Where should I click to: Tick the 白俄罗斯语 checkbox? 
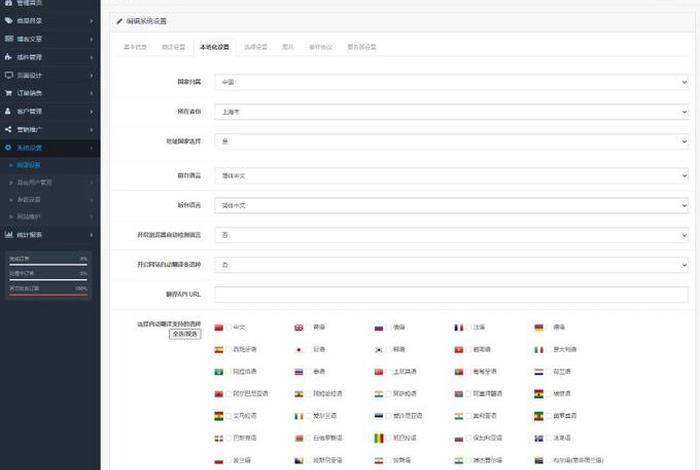tap(308, 438)
